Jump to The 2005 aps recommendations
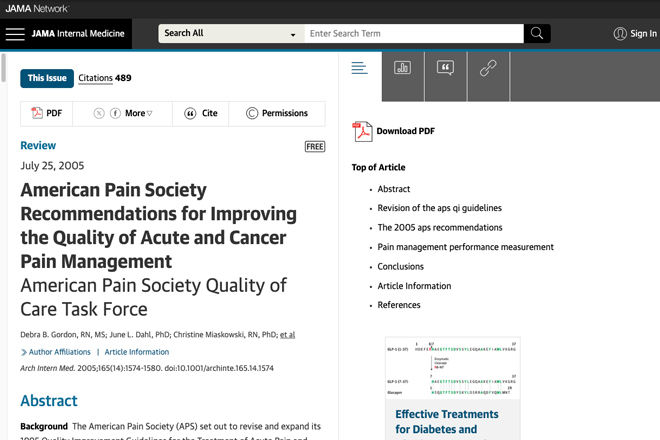The image size is (660, 440). pyautogui.click(x=440, y=228)
